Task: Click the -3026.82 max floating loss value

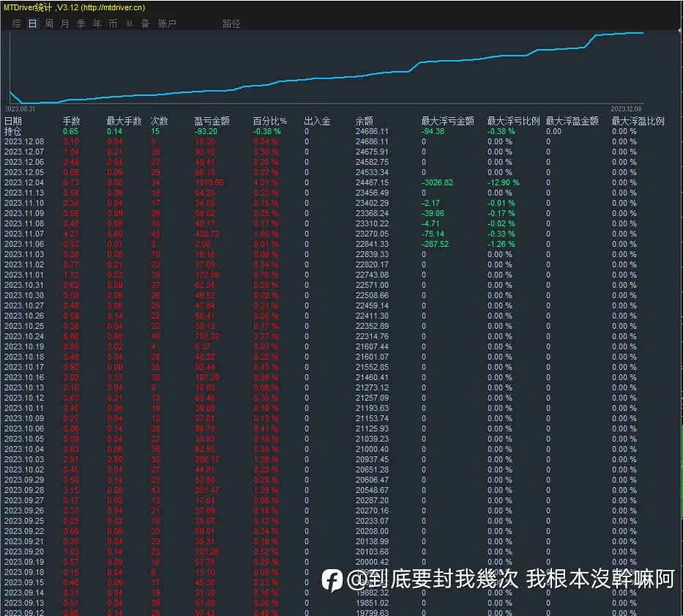Action: pyautogui.click(x=437, y=182)
